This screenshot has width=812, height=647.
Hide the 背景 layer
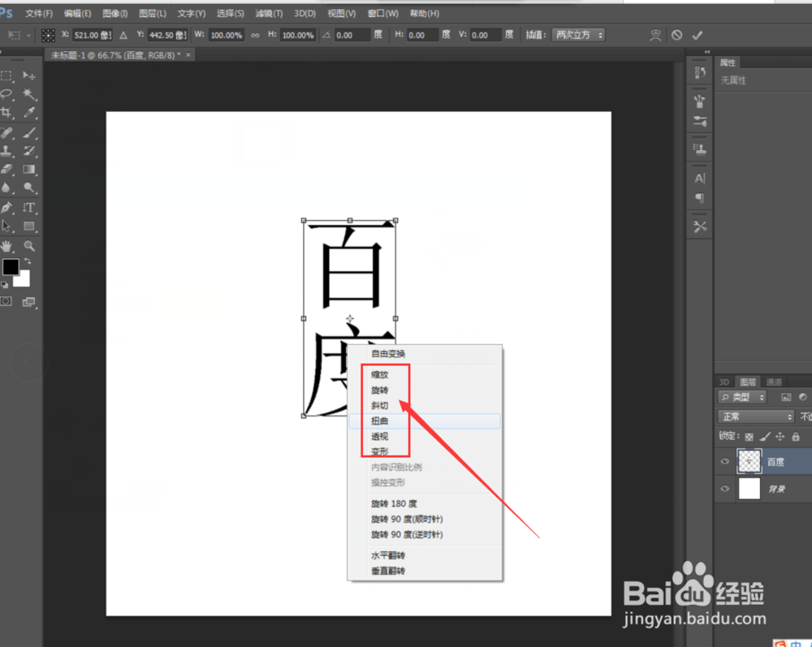pos(725,489)
